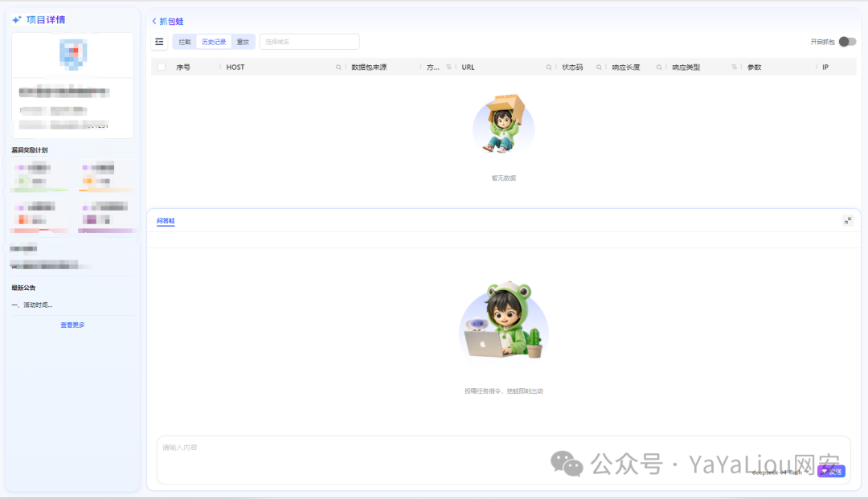Collapse the sidebar with the menu icon
Image resolution: width=868 pixels, height=499 pixels.
point(159,42)
